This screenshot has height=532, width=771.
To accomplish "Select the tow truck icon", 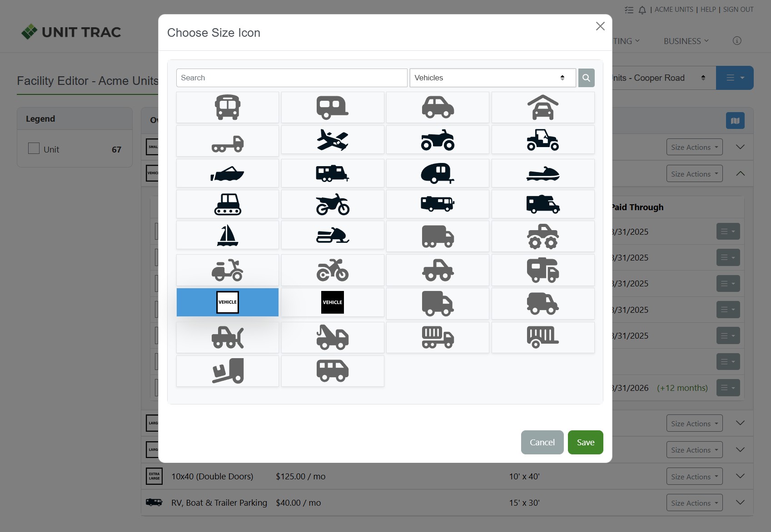I will pos(333,338).
